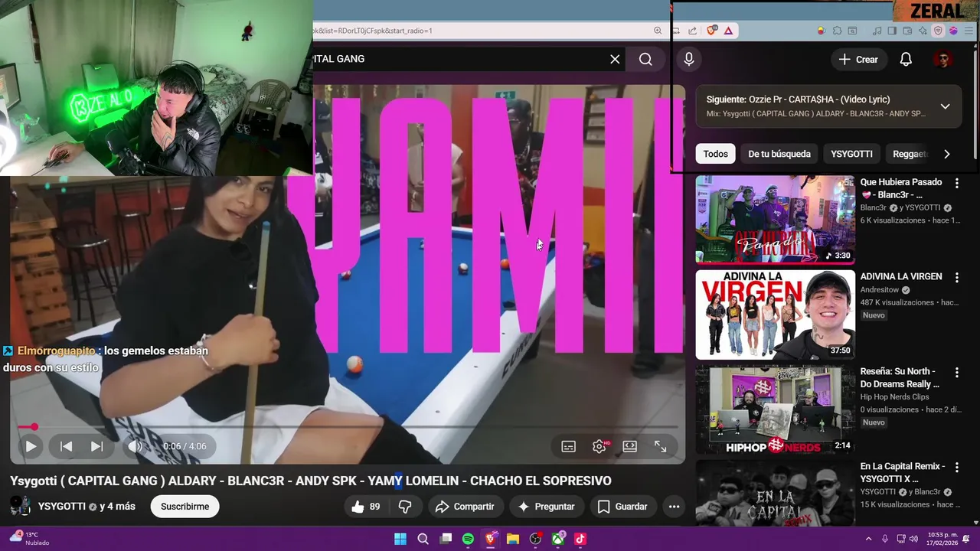Click the Preguntar button
The width and height of the screenshot is (980, 551).
pyautogui.click(x=546, y=507)
